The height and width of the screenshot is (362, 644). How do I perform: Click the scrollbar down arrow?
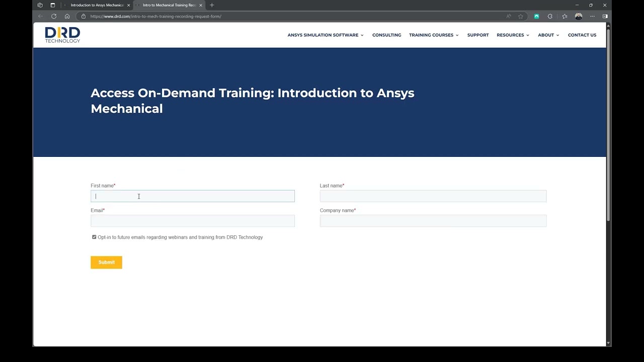[x=608, y=343]
